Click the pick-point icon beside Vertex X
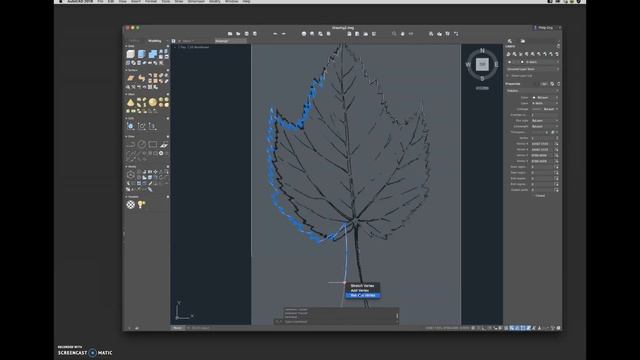Screen dimensions: 640x360 click(556, 144)
